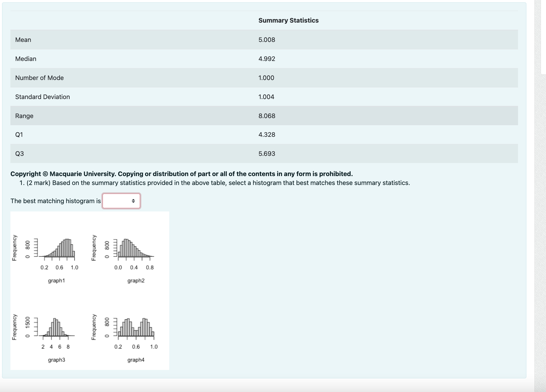Click the Number of Mode label

(40, 78)
